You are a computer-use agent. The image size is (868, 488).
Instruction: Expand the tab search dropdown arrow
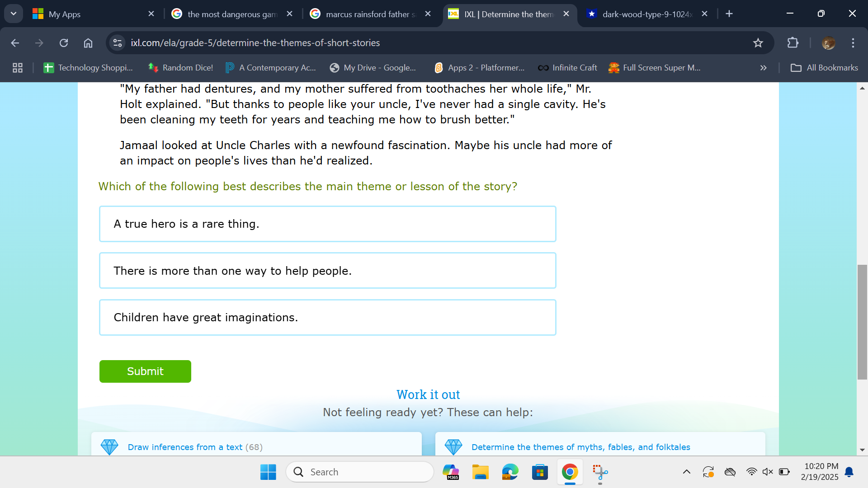14,14
